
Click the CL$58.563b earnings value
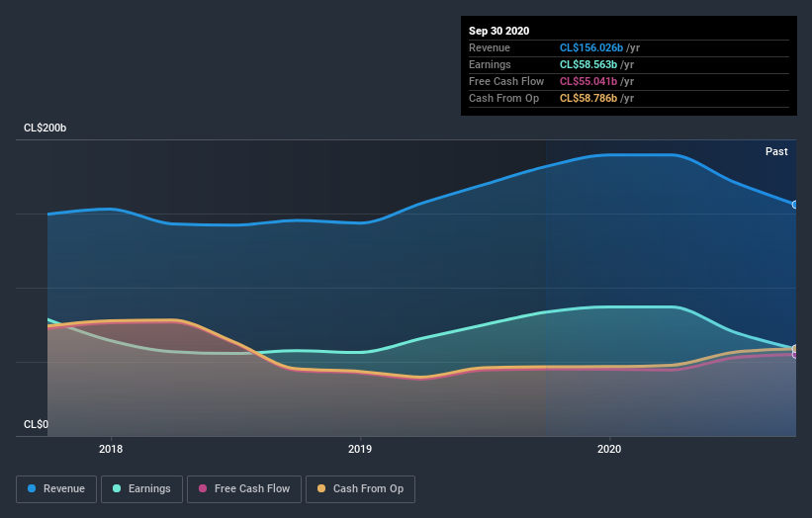pyautogui.click(x=588, y=64)
